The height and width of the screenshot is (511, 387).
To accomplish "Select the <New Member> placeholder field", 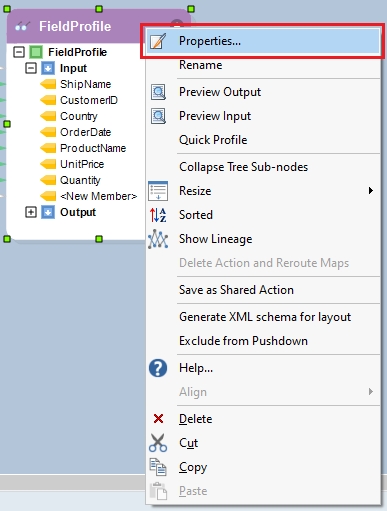I will click(x=98, y=196).
